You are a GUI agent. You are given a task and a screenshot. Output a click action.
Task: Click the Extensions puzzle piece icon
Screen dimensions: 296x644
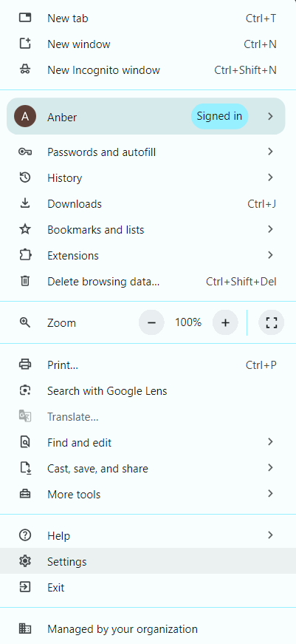click(x=25, y=256)
